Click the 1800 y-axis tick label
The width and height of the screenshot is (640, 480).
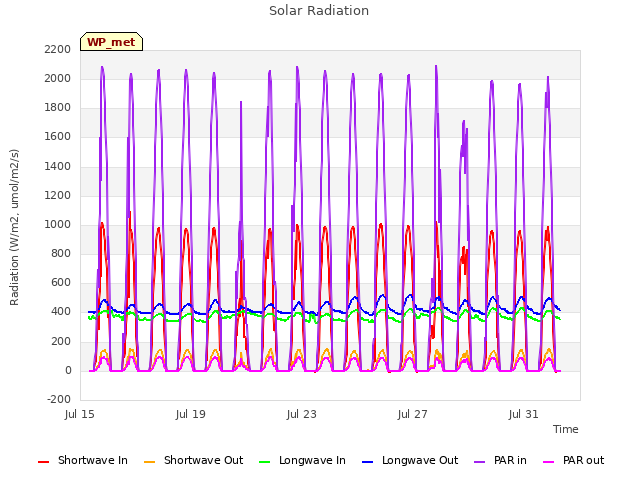click(58, 108)
